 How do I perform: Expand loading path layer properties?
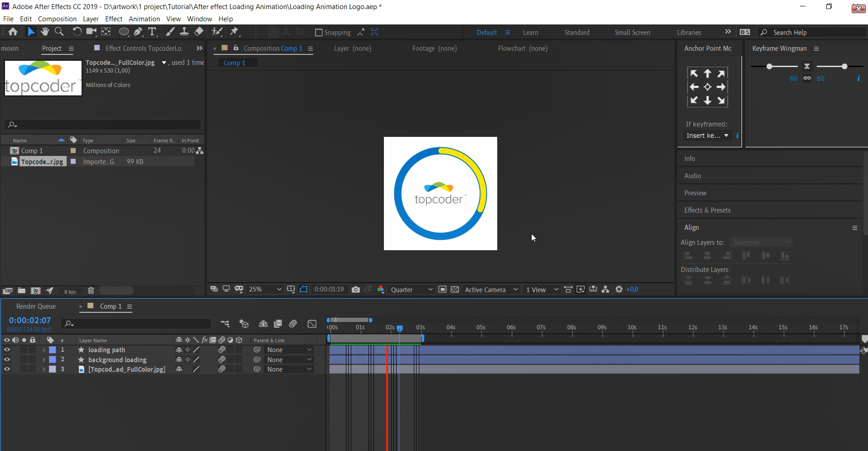coord(44,350)
